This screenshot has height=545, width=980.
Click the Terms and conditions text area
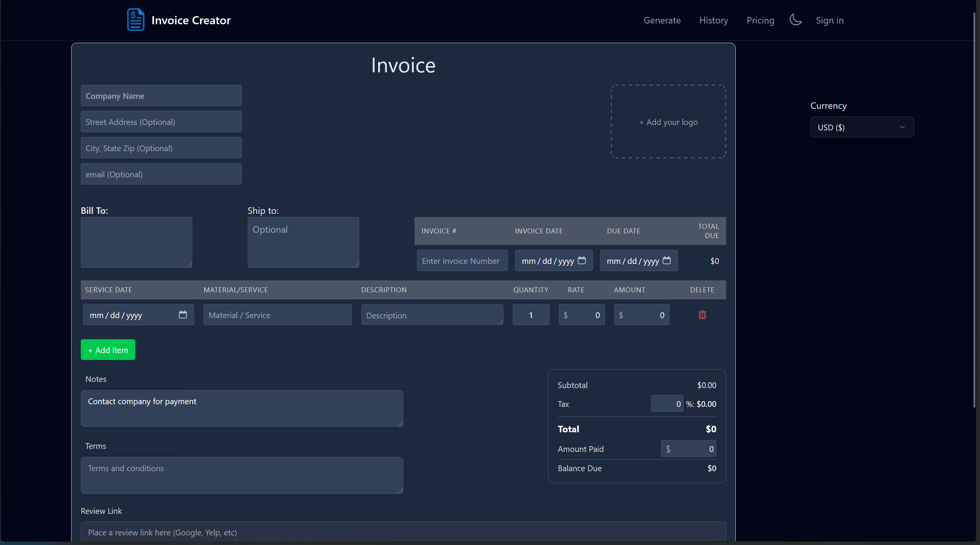pos(242,475)
